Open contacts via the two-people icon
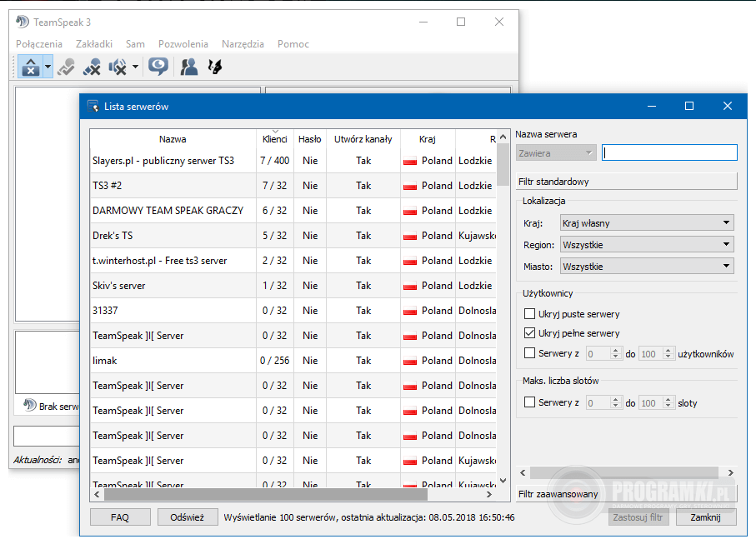Screen dimensions: 756x544 click(x=189, y=67)
